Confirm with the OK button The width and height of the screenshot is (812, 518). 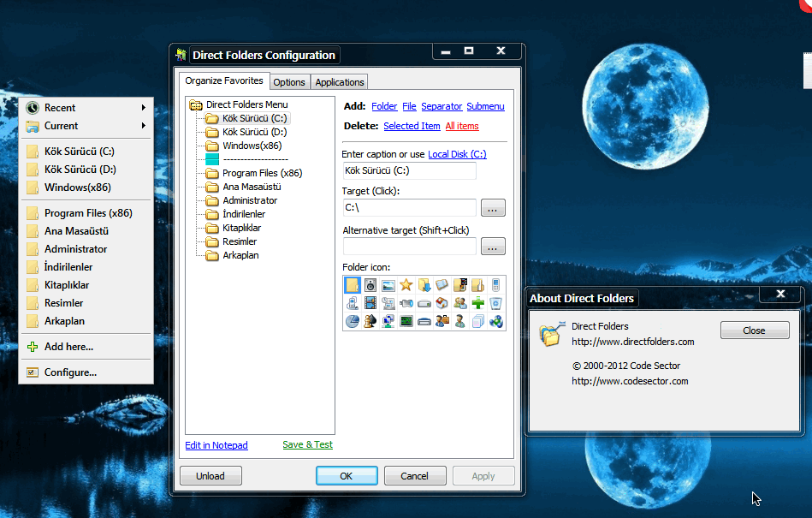347,475
